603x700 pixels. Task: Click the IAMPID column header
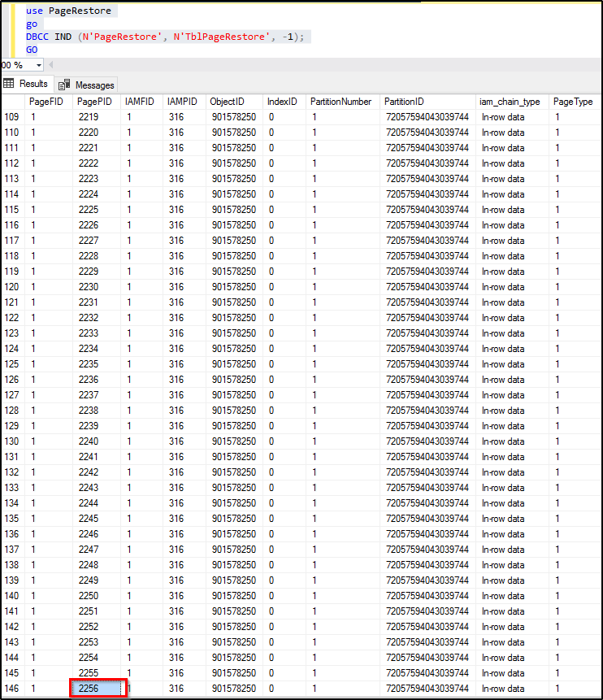(x=184, y=102)
